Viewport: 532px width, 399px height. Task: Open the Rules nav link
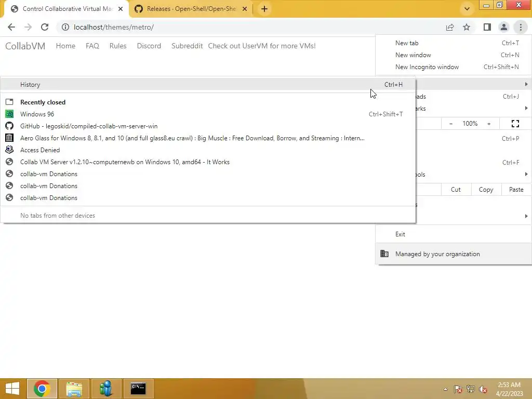pyautogui.click(x=118, y=46)
